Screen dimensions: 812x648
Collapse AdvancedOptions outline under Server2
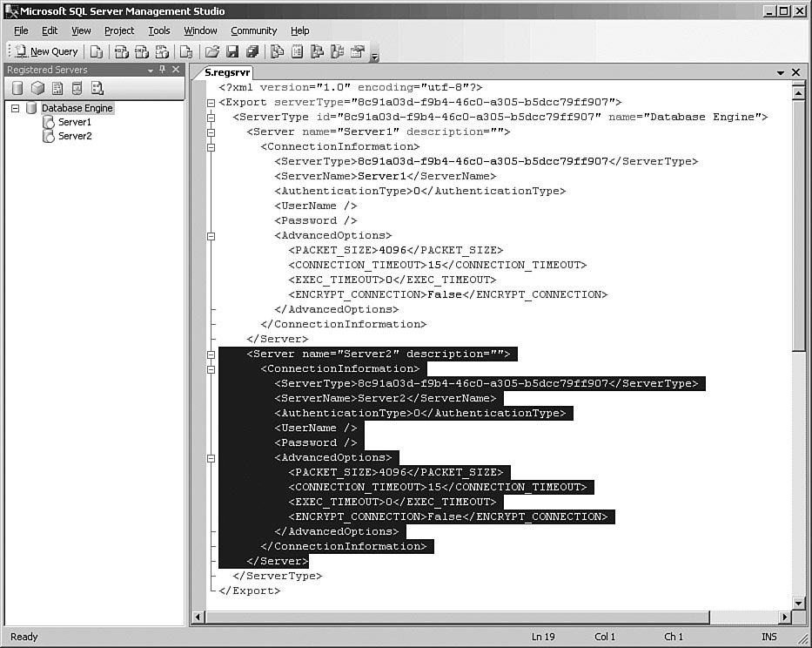tap(211, 458)
